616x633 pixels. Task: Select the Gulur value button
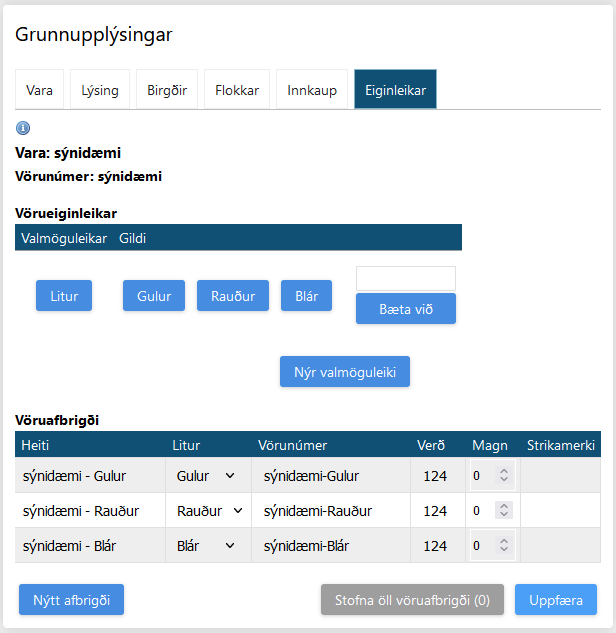[x=154, y=296]
